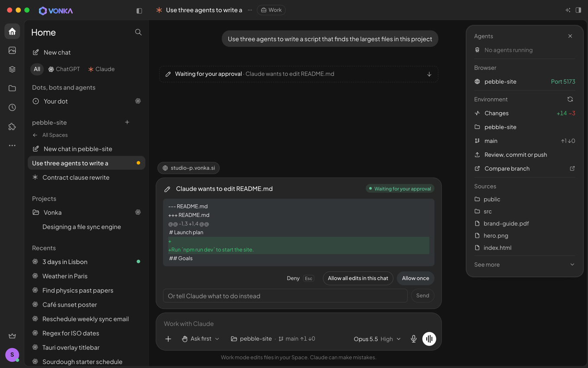Toggle the left sidebar panel icon

point(139,10)
